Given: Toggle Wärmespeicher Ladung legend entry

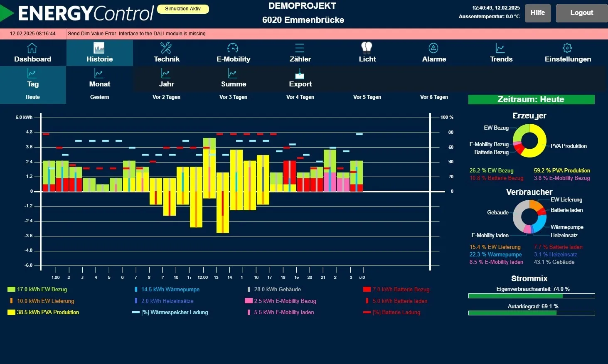Looking at the screenshot, I should [x=170, y=312].
